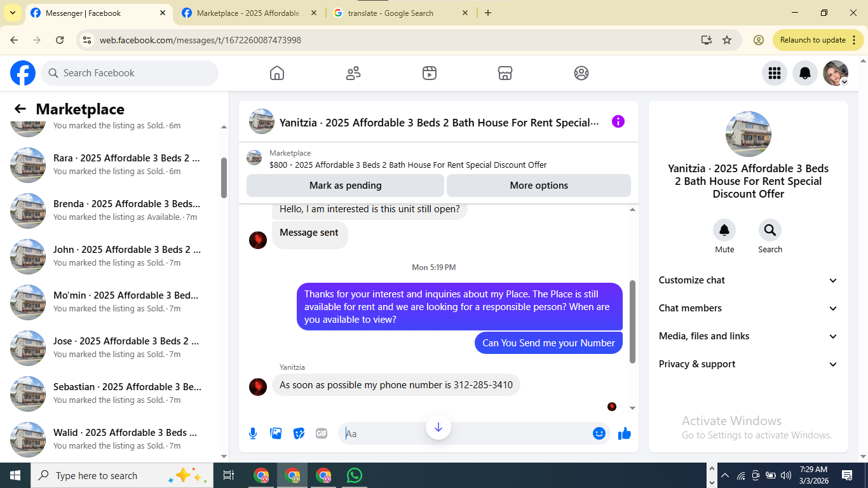The width and height of the screenshot is (868, 488).
Task: Open install app icon in address bar
Action: [x=707, y=40]
